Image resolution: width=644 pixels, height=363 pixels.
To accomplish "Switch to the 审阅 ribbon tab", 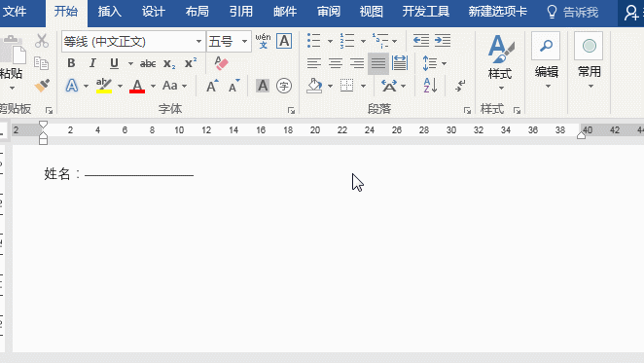I will [329, 12].
